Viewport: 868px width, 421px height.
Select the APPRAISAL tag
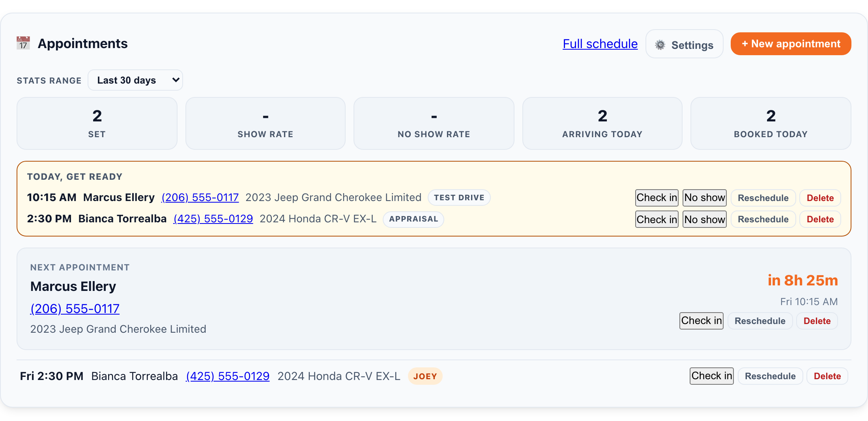(413, 219)
